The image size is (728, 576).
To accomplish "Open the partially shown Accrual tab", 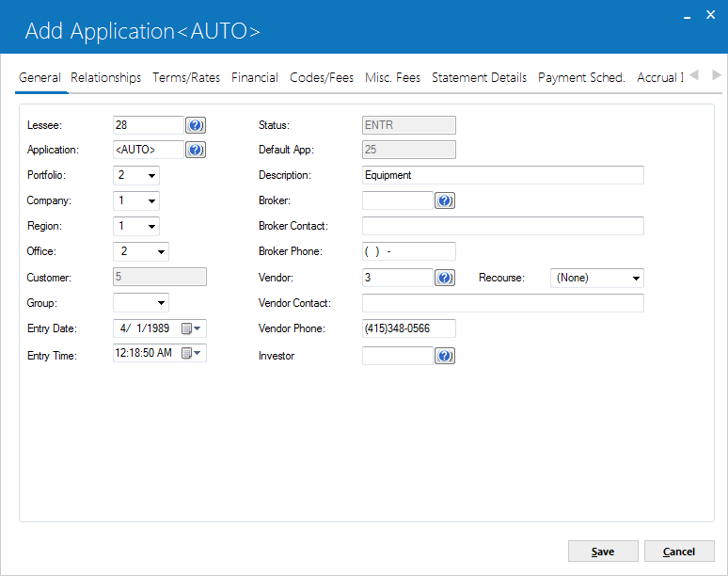I will pos(659,77).
